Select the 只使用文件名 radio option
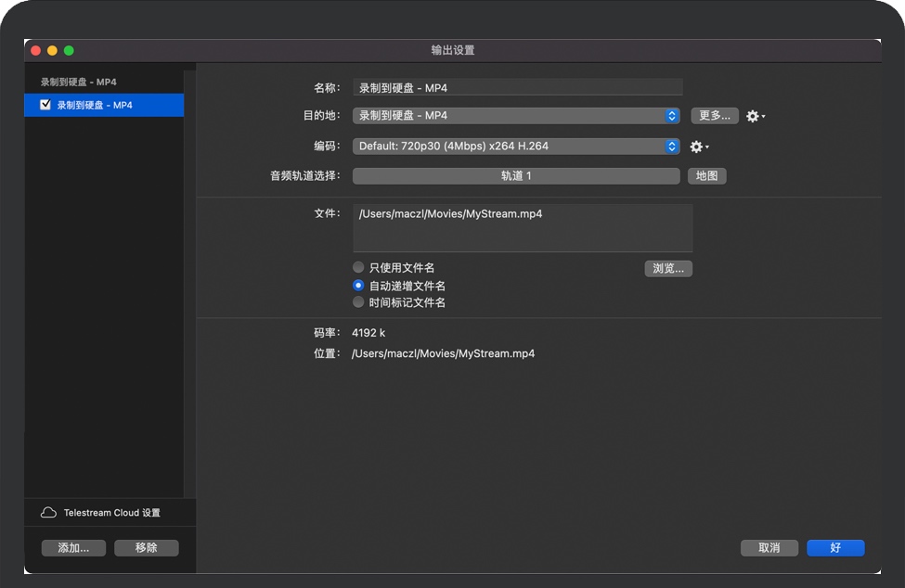The height and width of the screenshot is (588, 905). (x=358, y=268)
